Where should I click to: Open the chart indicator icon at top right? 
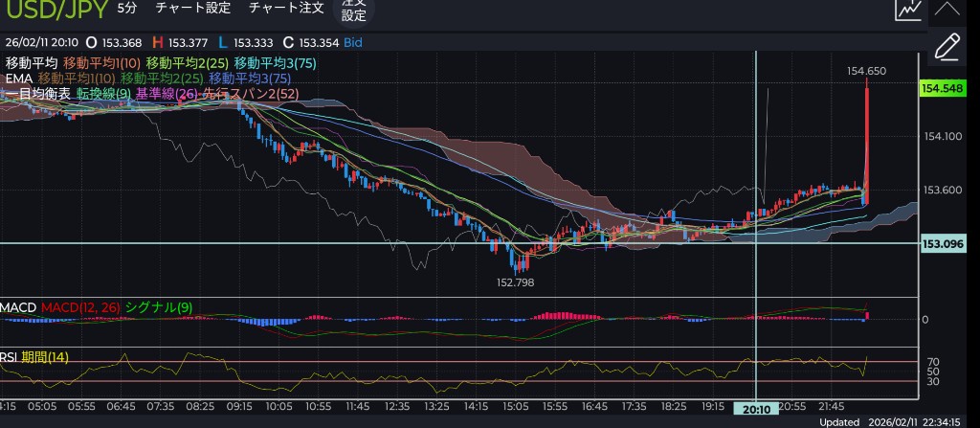click(x=908, y=11)
